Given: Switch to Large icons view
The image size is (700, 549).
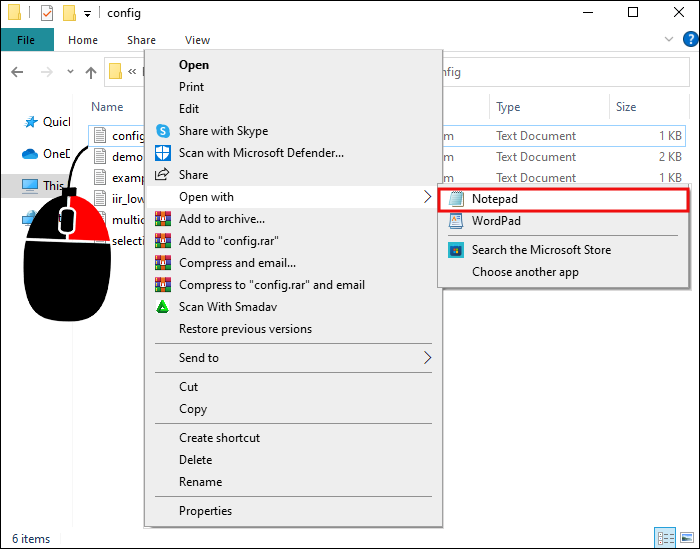Looking at the screenshot, I should [x=687, y=538].
